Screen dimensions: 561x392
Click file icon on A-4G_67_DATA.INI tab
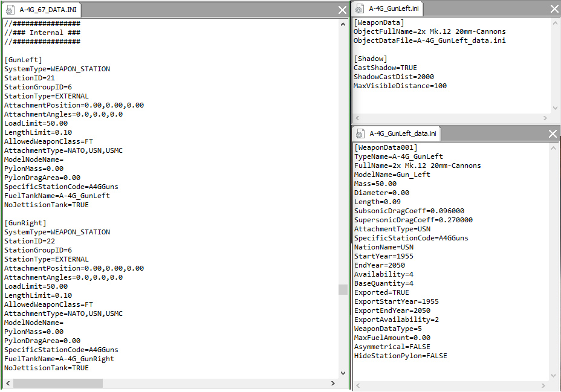click(10, 10)
